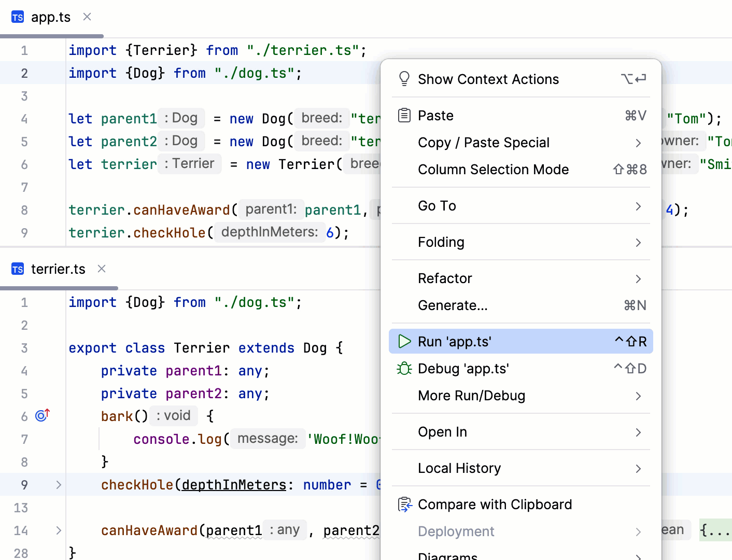Click the TS file icon on app.ts tab

[x=17, y=17]
